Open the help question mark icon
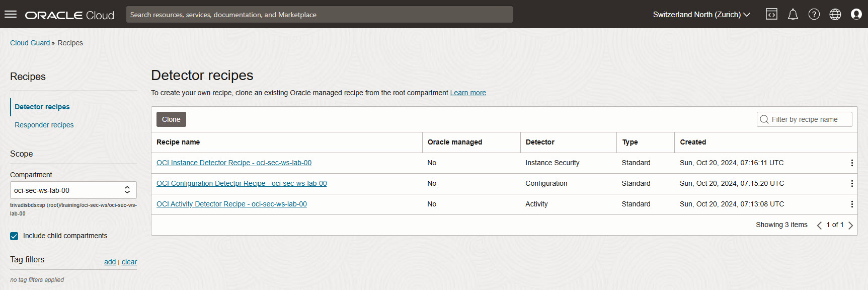 (814, 15)
